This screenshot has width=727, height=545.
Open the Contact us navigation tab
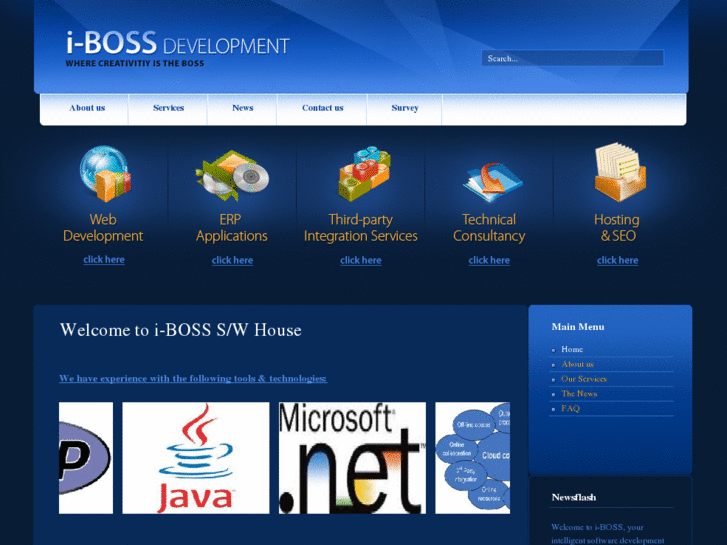pos(322,108)
